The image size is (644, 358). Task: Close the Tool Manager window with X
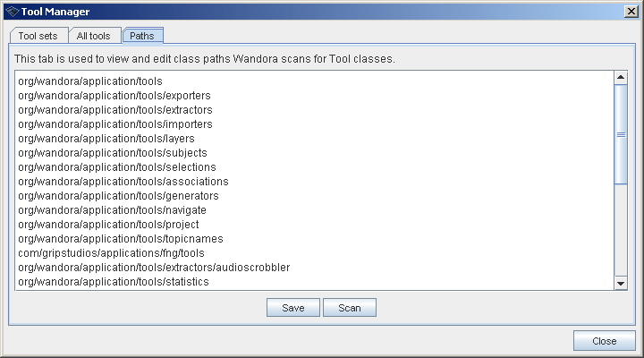tap(630, 11)
